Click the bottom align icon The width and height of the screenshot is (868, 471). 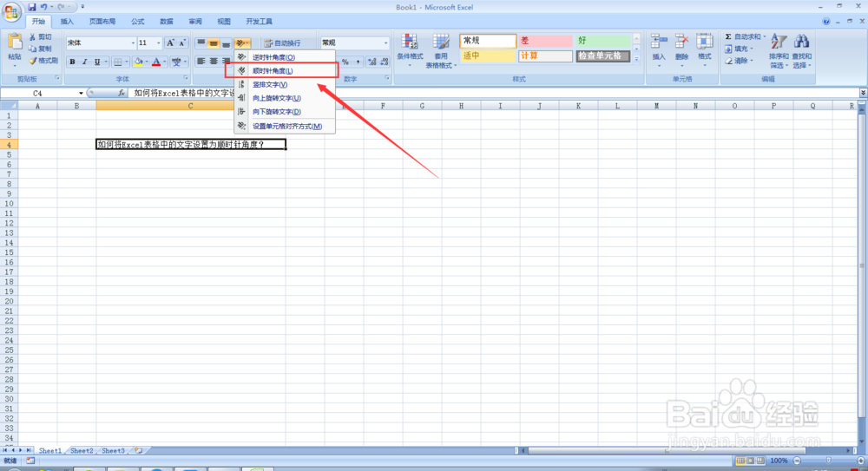tap(226, 43)
